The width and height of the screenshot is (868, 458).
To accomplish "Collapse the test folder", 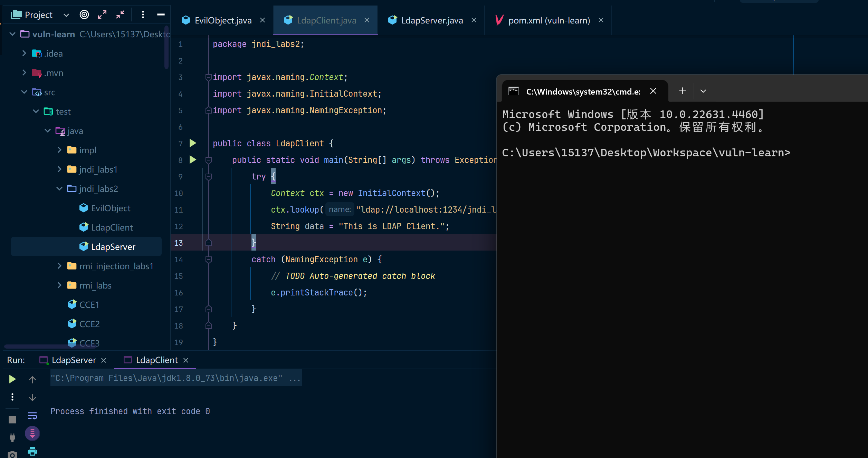I will [36, 111].
